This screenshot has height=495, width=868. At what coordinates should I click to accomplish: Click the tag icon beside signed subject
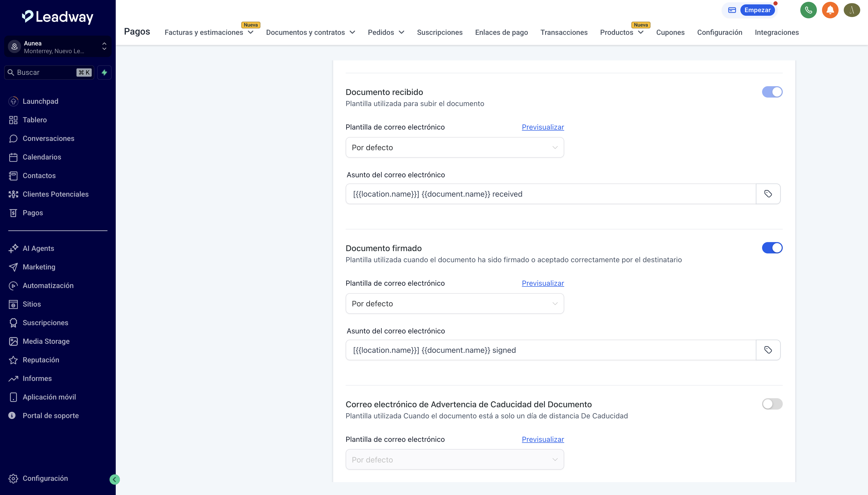(768, 350)
